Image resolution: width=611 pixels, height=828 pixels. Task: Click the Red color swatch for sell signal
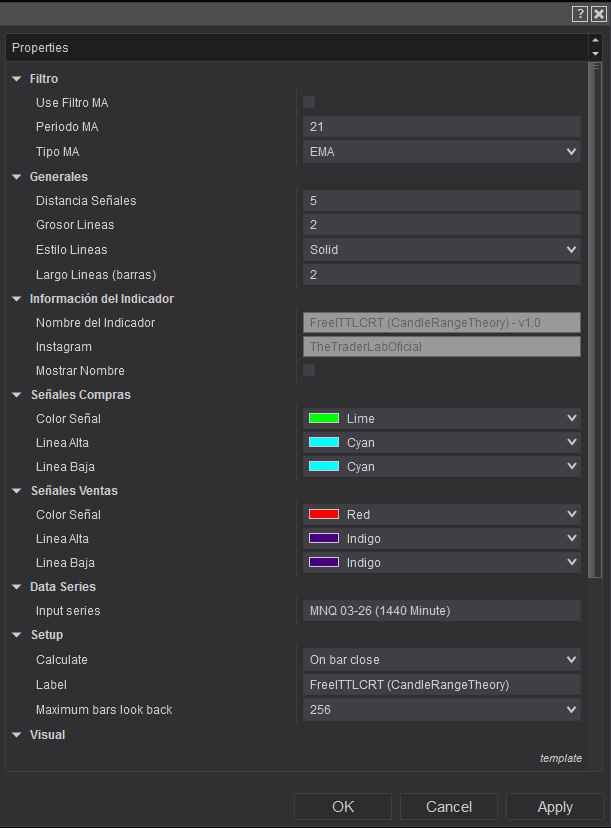pyautogui.click(x=324, y=515)
